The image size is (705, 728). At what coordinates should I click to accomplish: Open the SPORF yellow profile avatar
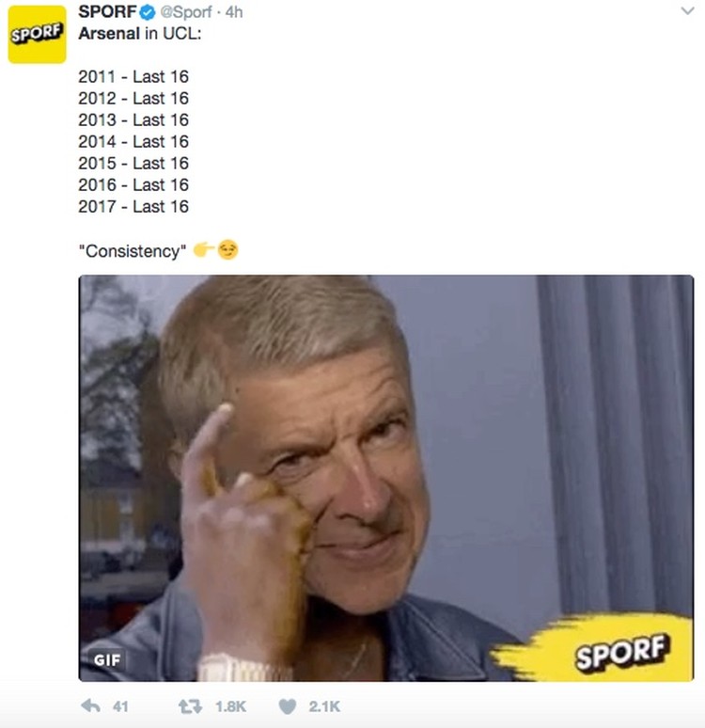37,35
